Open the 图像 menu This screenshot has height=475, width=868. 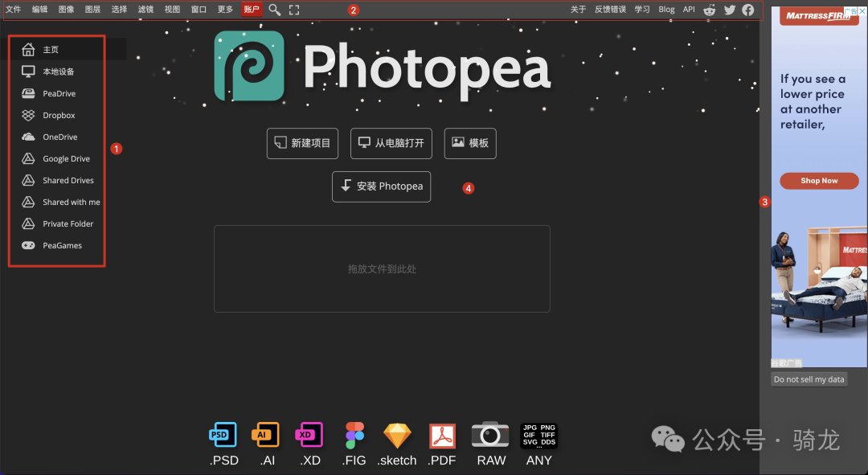tap(67, 10)
